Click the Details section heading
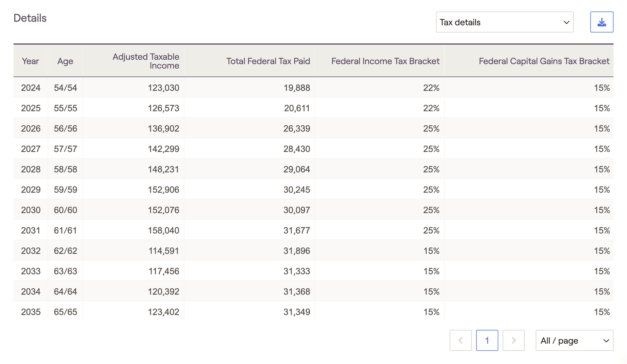This screenshot has height=364, width=627. point(30,18)
